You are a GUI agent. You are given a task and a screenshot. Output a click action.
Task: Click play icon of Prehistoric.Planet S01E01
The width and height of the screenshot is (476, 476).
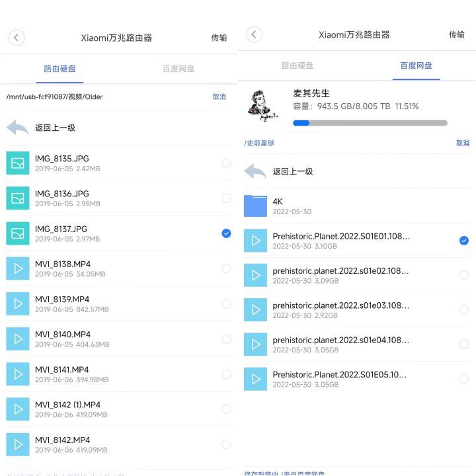pyautogui.click(x=255, y=241)
